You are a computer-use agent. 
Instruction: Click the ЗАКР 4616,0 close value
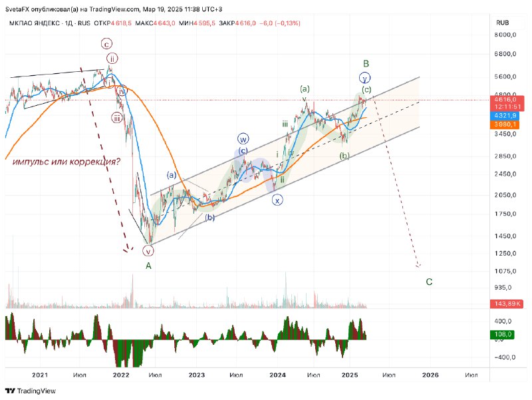click(x=237, y=23)
